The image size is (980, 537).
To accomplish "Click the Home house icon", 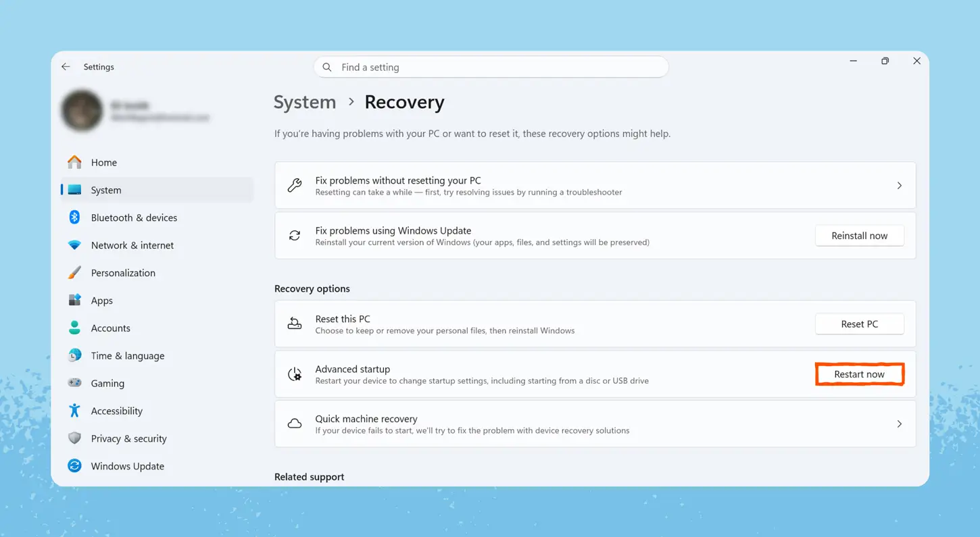I will click(x=74, y=162).
